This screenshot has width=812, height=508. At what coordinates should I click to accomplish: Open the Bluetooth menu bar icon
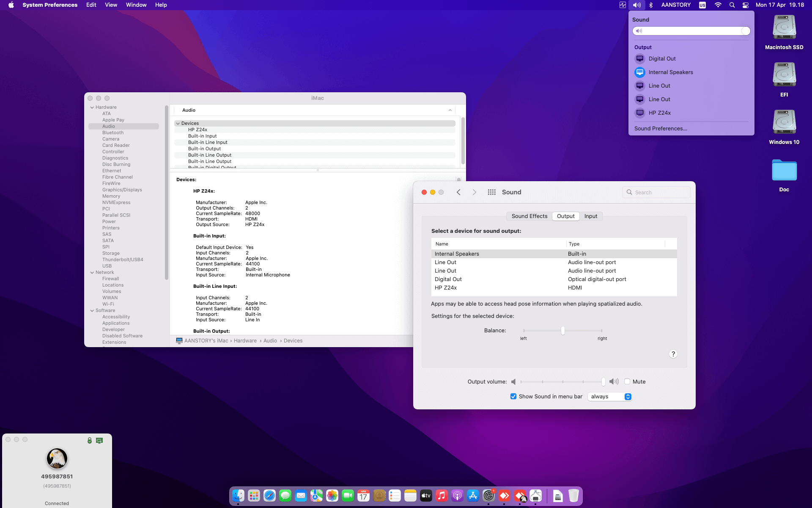(x=650, y=5)
